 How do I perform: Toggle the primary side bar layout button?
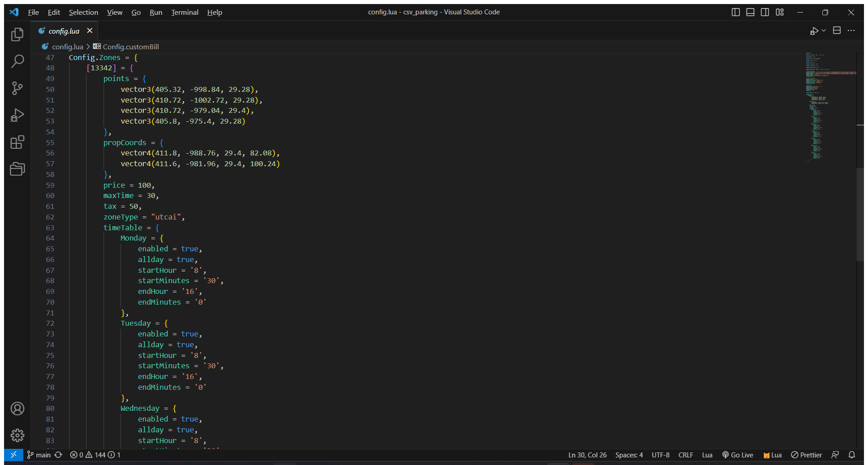coord(735,12)
